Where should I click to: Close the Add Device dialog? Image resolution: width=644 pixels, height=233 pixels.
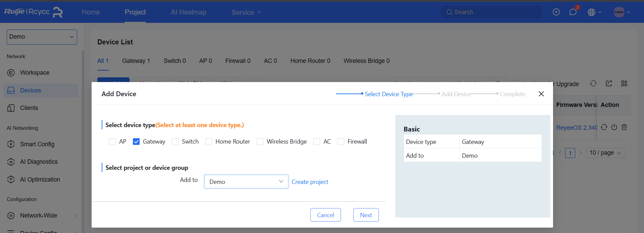[541, 94]
